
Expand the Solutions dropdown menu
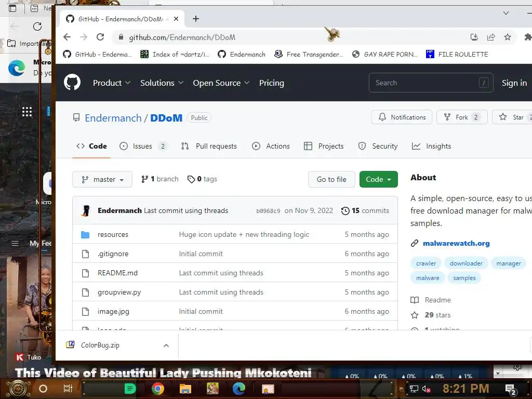162,83
